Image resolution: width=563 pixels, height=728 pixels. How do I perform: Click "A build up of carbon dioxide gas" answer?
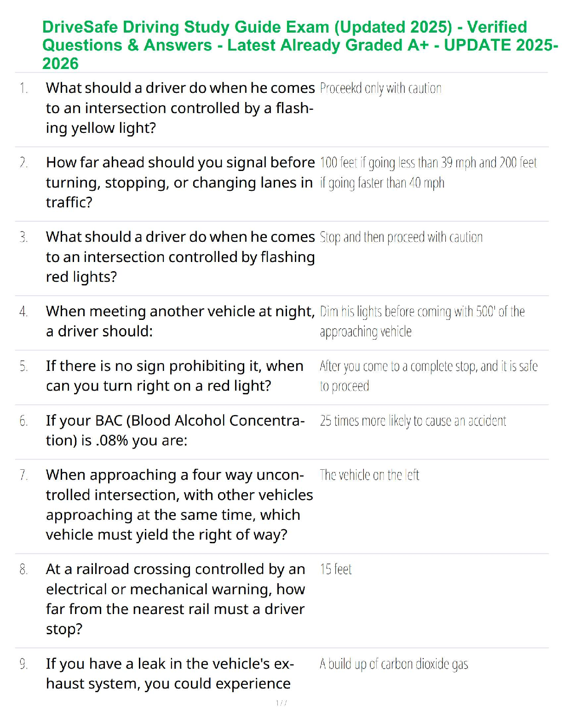click(x=394, y=664)
